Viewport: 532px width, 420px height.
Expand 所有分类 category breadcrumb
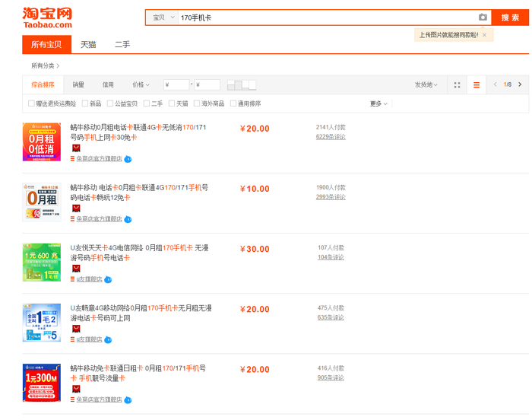[45, 65]
